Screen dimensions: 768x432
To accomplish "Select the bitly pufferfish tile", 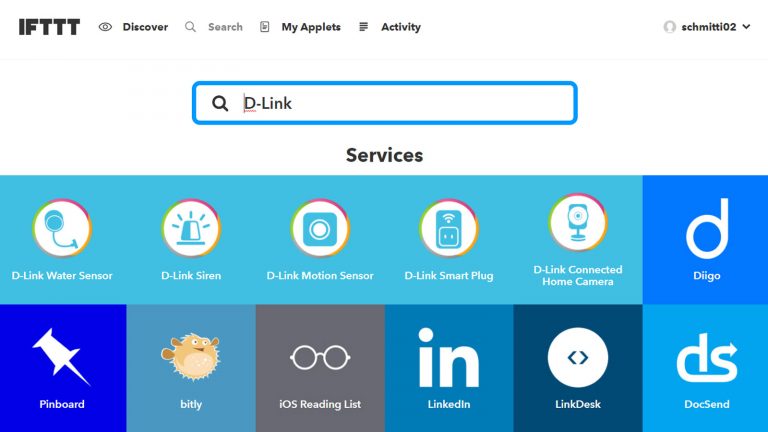I will pos(191,368).
